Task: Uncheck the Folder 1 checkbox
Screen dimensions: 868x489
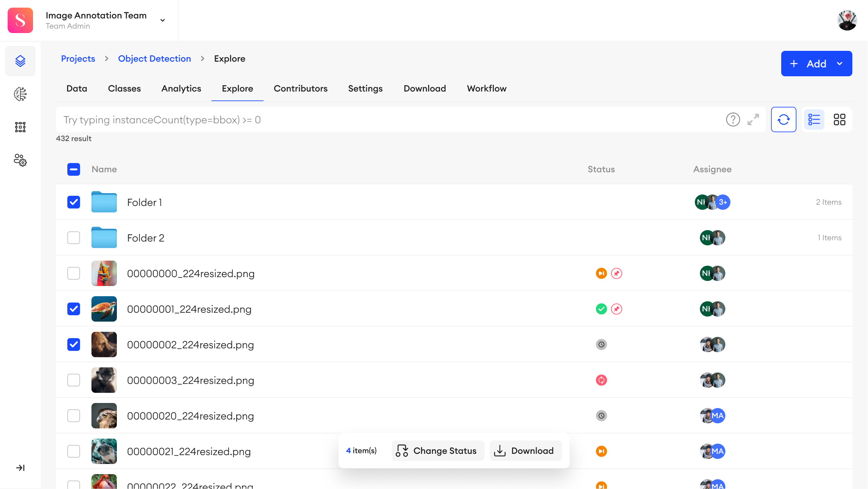Action: point(74,202)
